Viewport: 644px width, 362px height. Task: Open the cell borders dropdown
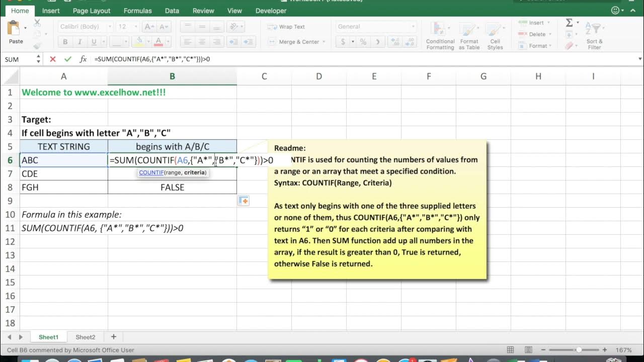[126, 42]
